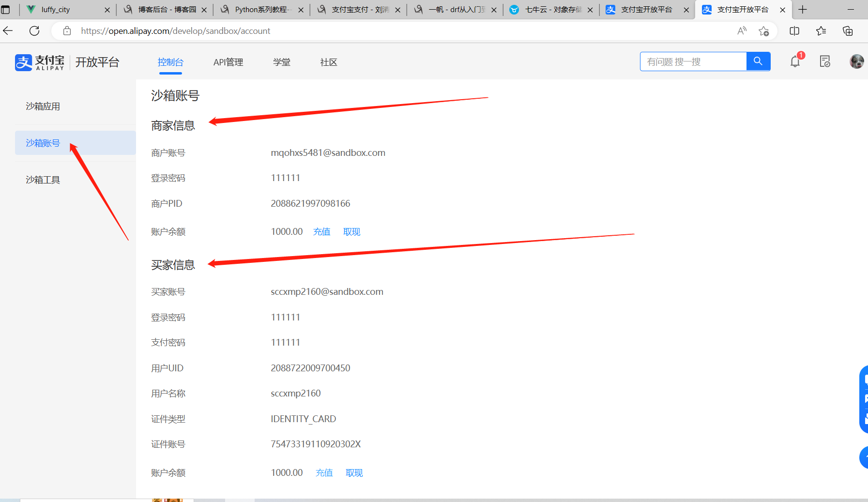Open split screen view icon
The width and height of the screenshot is (868, 502).
[794, 31]
